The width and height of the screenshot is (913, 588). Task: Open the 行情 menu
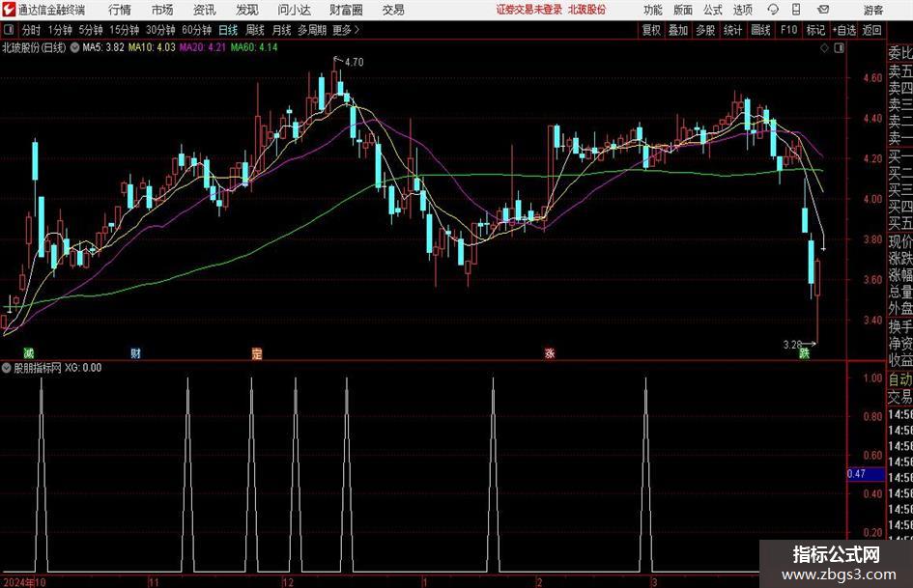(x=120, y=10)
